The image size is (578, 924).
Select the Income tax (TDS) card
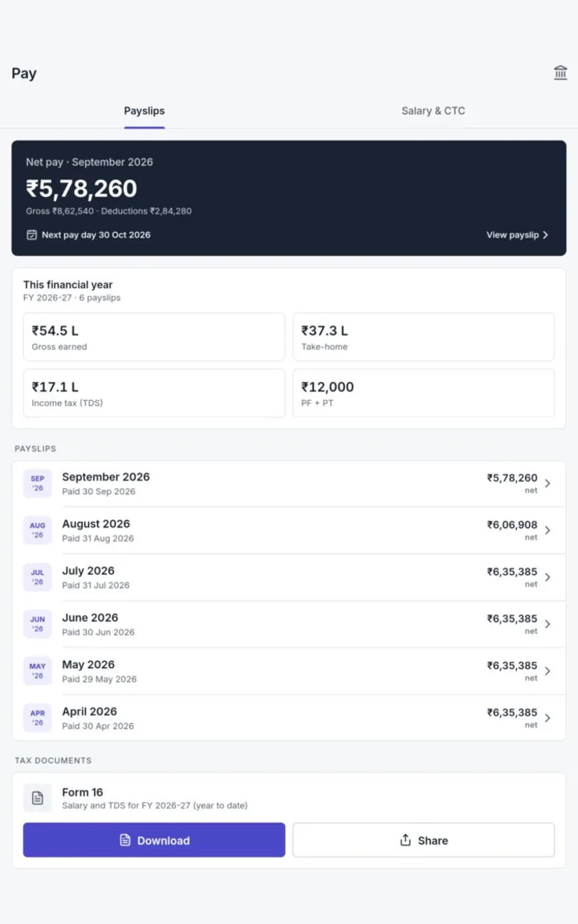click(154, 393)
